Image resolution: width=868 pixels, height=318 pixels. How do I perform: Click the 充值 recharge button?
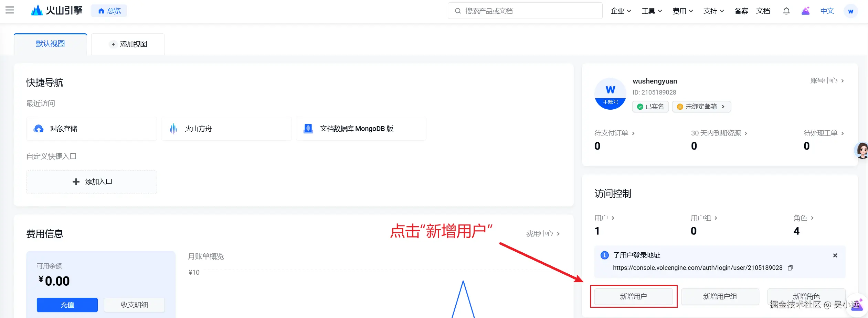point(67,305)
